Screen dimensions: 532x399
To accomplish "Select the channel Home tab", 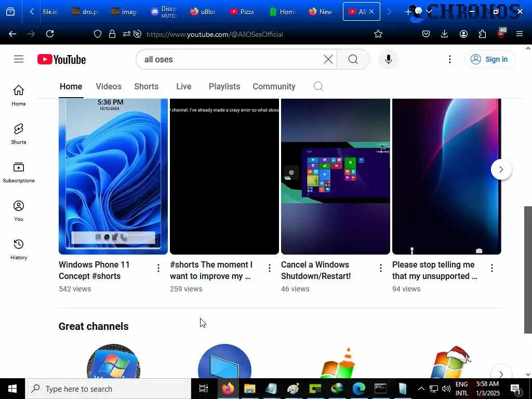I will pyautogui.click(x=71, y=87).
